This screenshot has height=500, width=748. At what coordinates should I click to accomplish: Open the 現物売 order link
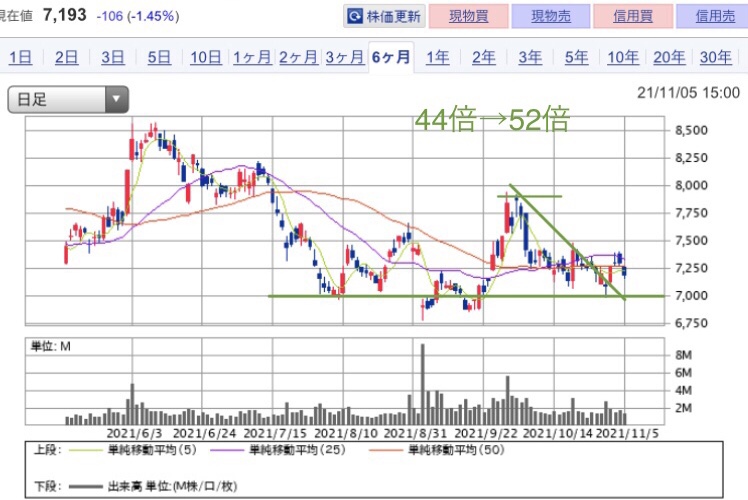551,17
